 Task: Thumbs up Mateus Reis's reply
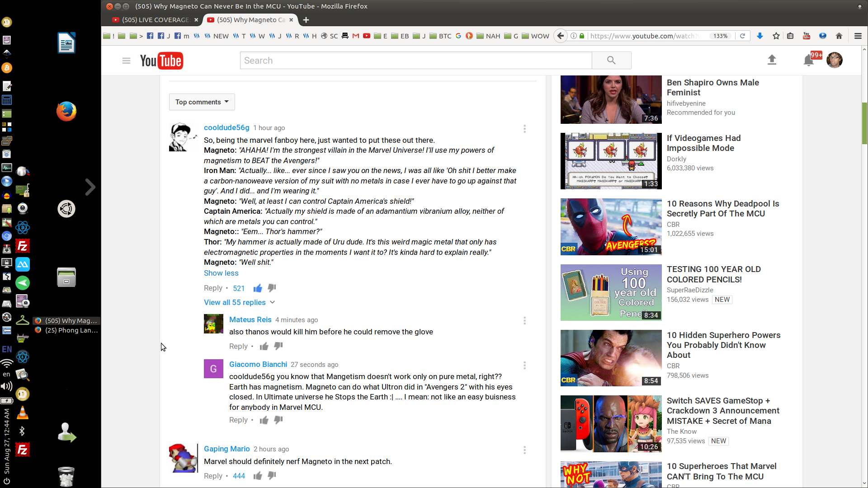pos(264,346)
